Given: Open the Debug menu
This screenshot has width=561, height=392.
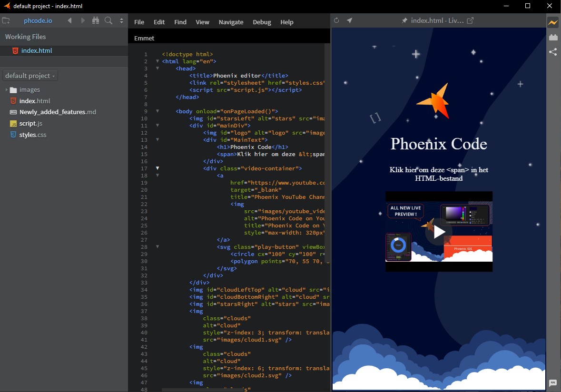Looking at the screenshot, I should click(262, 22).
